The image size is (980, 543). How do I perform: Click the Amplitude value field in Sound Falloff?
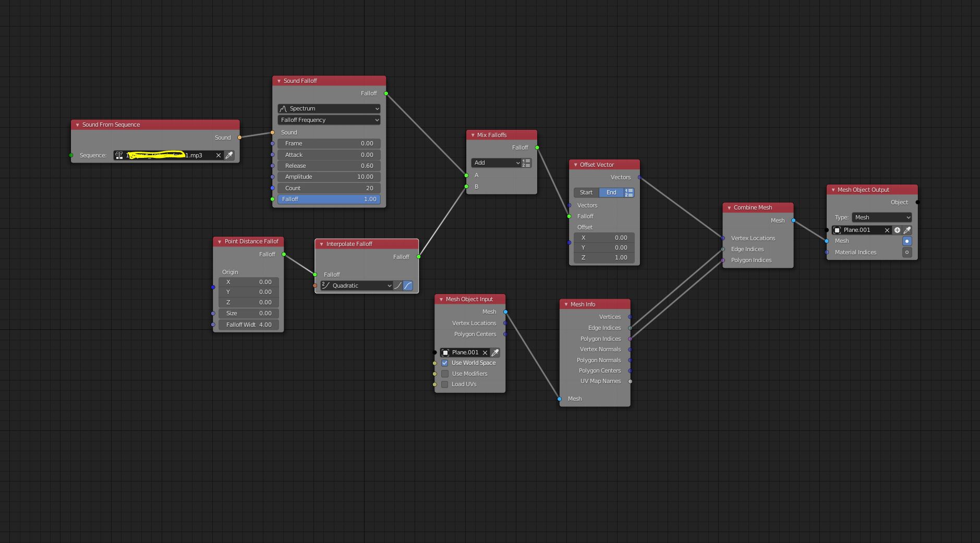[329, 177]
